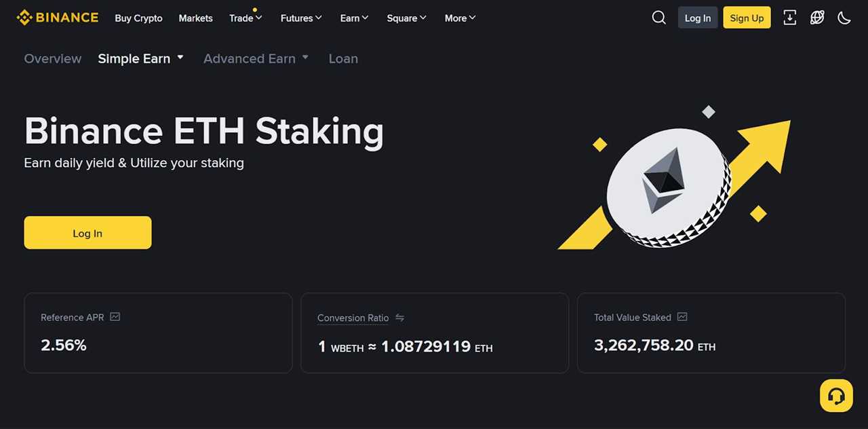Click the Binance logo
The width and height of the screenshot is (868, 429).
58,18
